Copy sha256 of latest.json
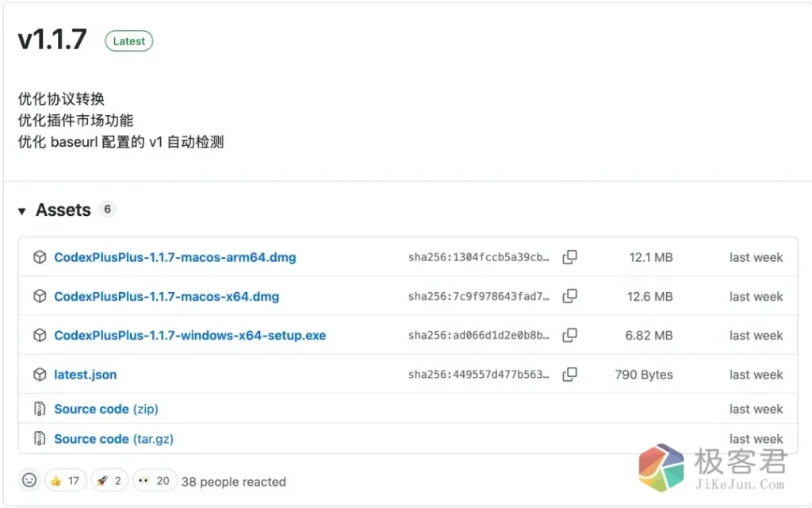Screen dimensions: 812x508 click(x=569, y=375)
